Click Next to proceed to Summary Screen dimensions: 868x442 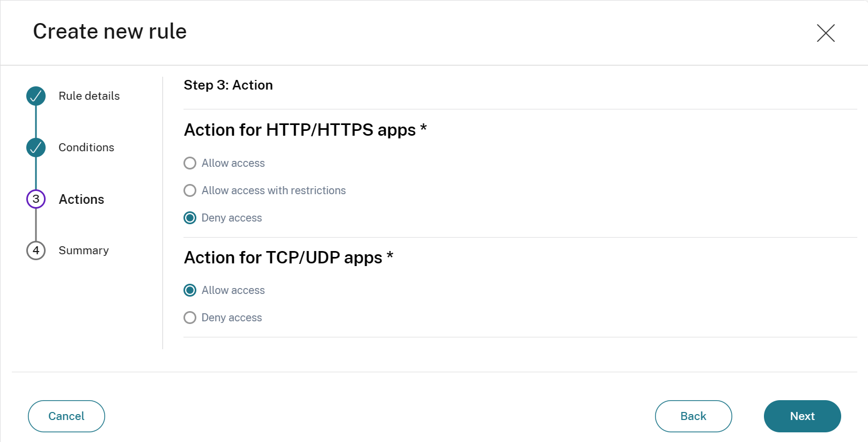802,416
